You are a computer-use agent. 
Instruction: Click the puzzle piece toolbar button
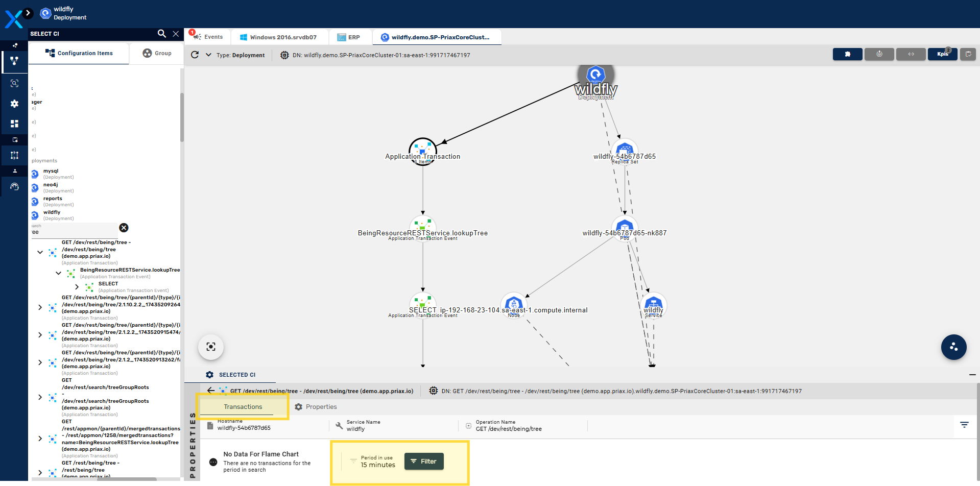847,54
